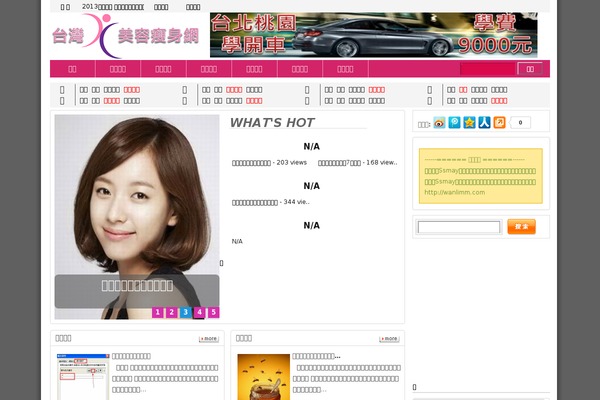Open the hot article with 203 views
This screenshot has width=600, height=400.
(x=269, y=163)
